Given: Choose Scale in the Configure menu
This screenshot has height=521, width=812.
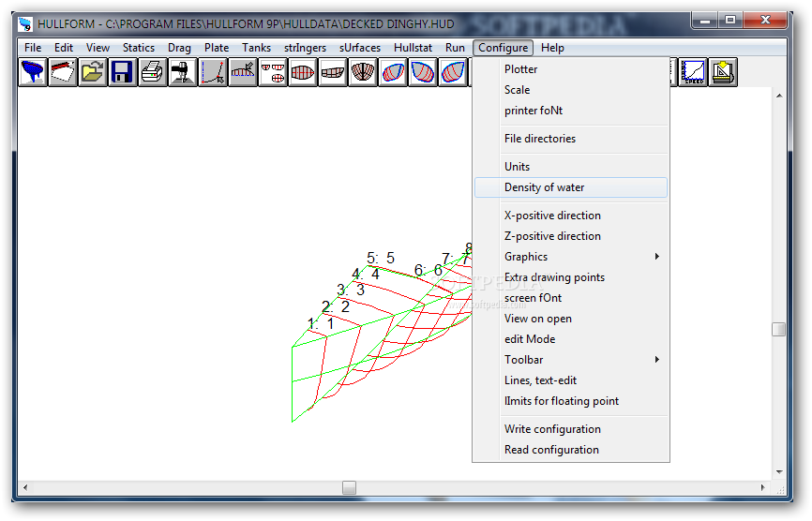Looking at the screenshot, I should [x=571, y=90].
